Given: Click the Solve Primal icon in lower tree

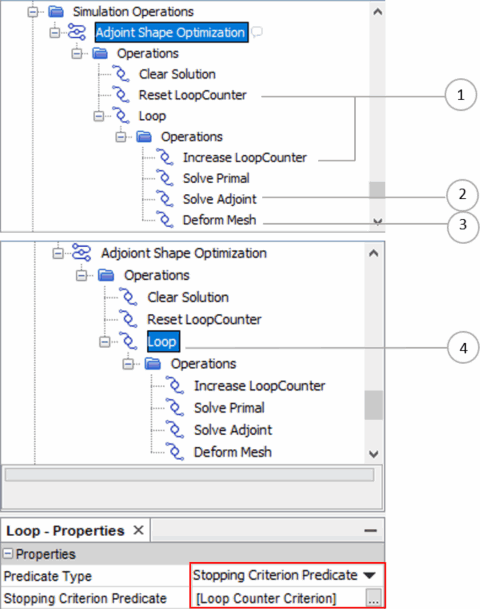Looking at the screenshot, I should 175,407.
